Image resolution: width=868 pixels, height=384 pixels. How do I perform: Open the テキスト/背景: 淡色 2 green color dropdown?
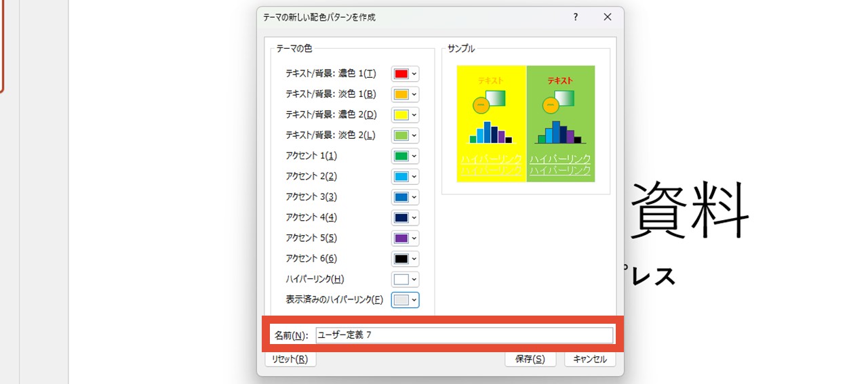(x=406, y=135)
